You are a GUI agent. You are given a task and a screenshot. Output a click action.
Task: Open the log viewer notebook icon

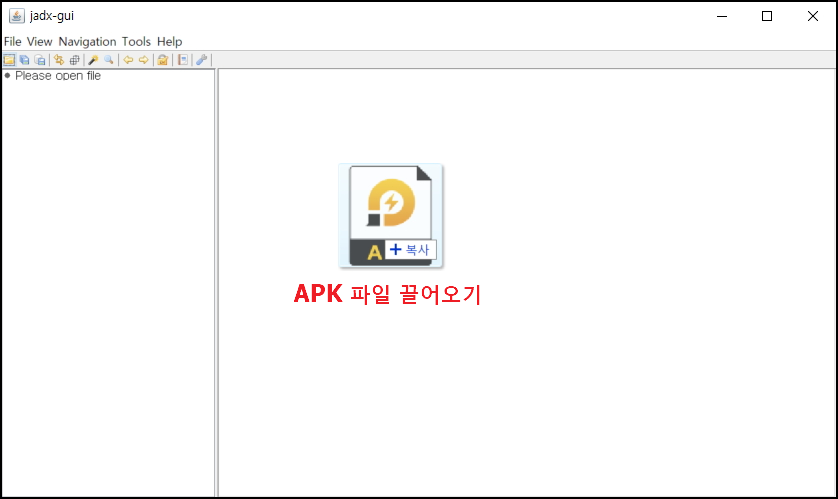(183, 60)
